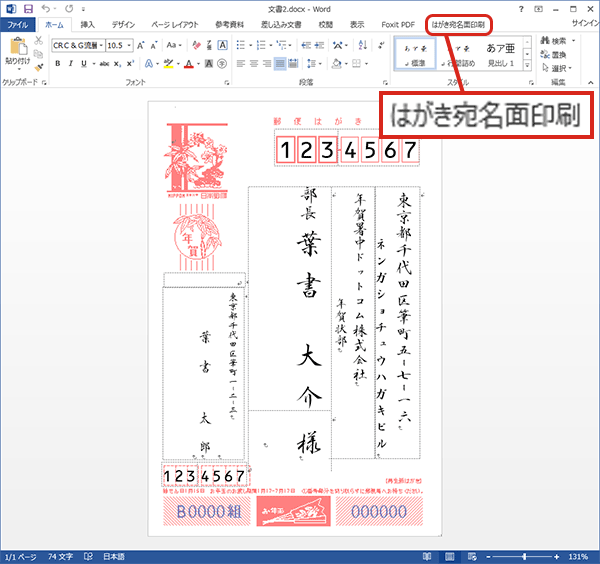Open the Borders dropdown arrow

click(x=367, y=64)
